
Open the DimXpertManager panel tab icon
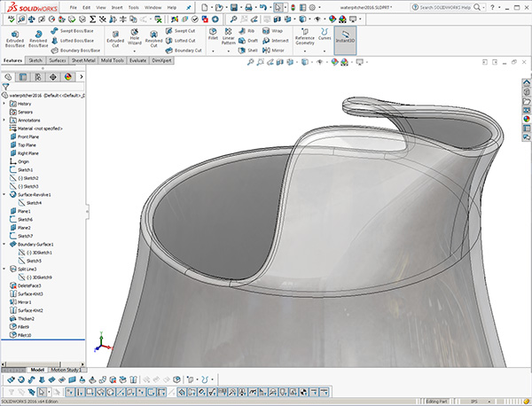tap(53, 77)
